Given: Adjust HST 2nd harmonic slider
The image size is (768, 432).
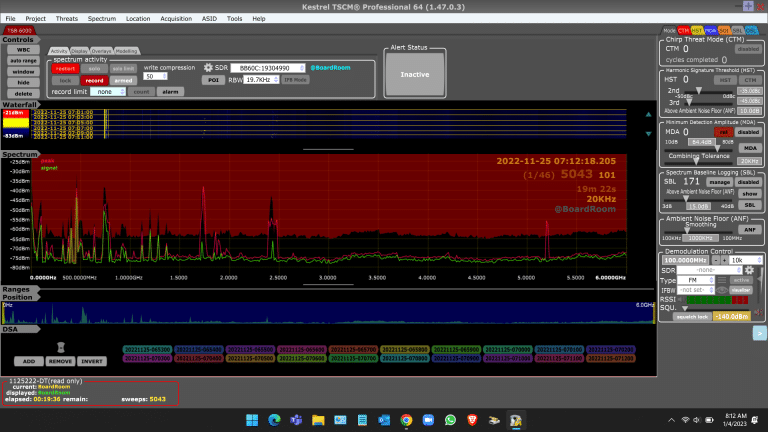Looking at the screenshot, I should 699,91.
